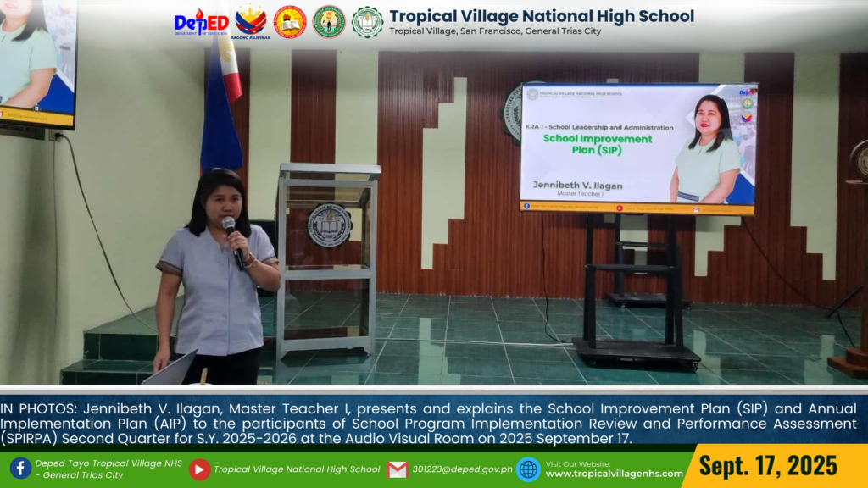Click the Sept. 17, 2025 date badge
The width and height of the screenshot is (868, 488).
[769, 466]
